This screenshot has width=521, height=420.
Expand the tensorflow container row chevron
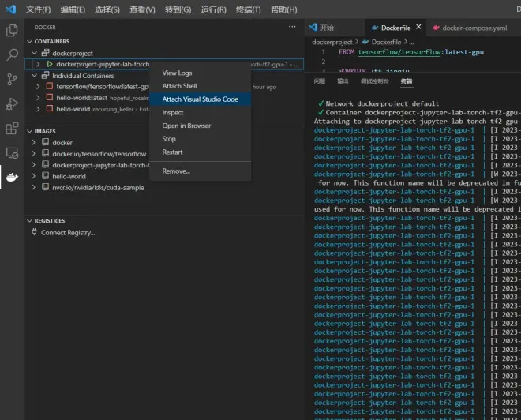coord(38,86)
